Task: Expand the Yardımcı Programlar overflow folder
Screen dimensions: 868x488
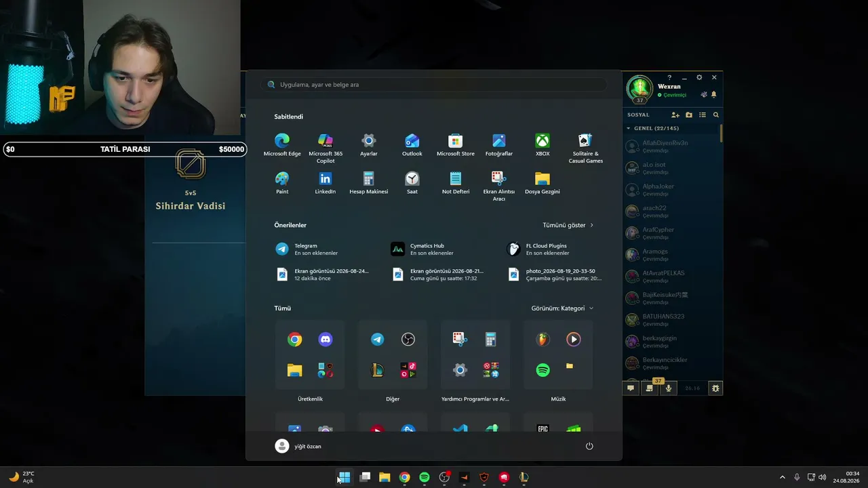Action: (491, 370)
